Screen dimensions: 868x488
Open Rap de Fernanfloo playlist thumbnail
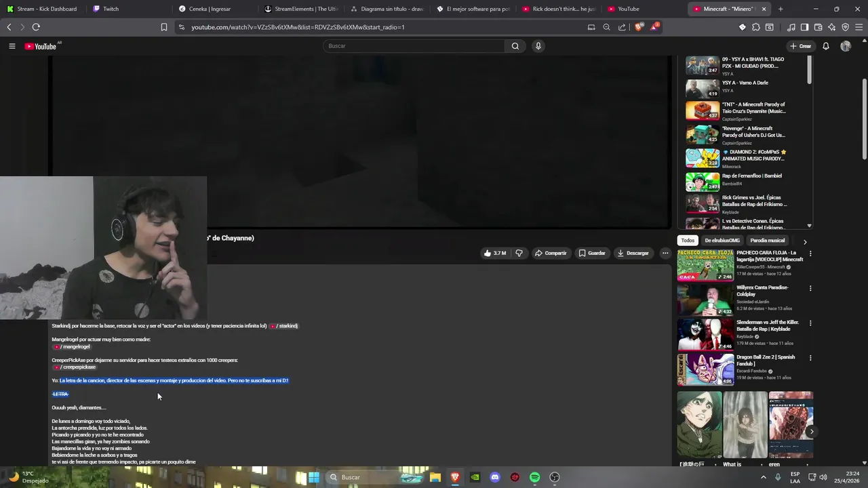pyautogui.click(x=702, y=182)
